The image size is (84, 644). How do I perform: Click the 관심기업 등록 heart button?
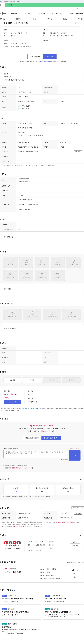pyautogui.click(x=34, y=56)
